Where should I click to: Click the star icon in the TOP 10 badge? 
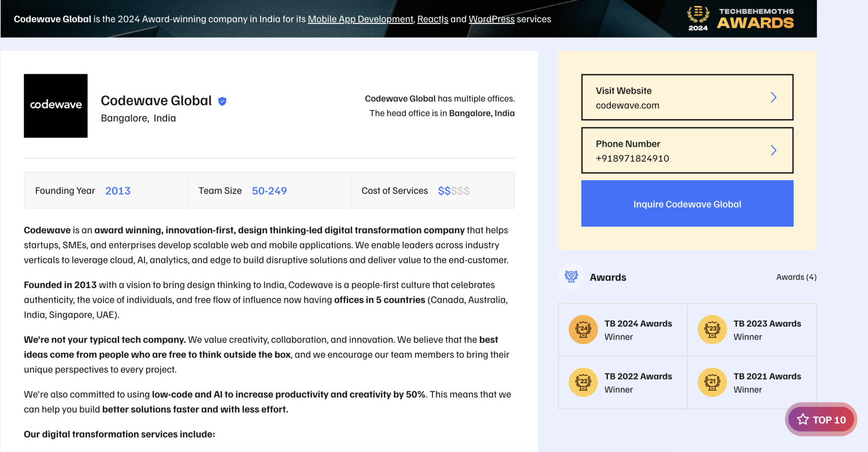802,419
